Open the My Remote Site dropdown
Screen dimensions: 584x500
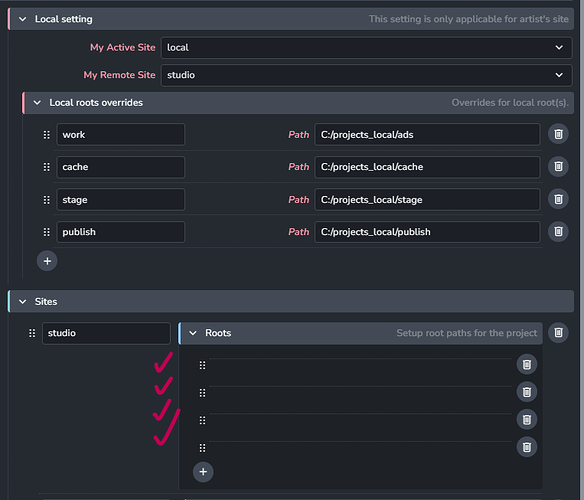tap(366, 75)
